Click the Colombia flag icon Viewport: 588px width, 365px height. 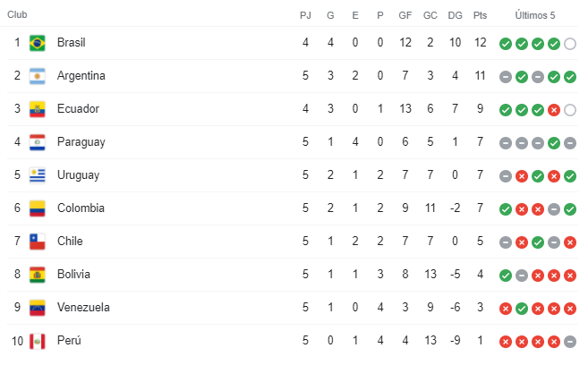[38, 208]
